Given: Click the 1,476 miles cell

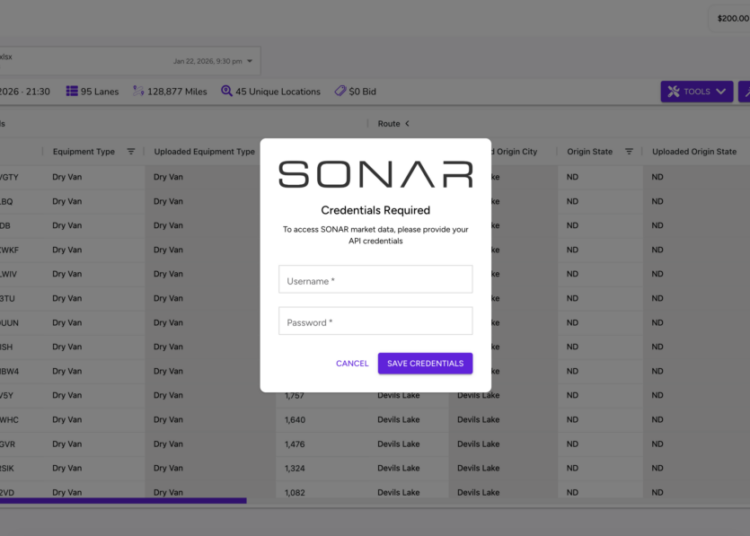Looking at the screenshot, I should point(295,444).
